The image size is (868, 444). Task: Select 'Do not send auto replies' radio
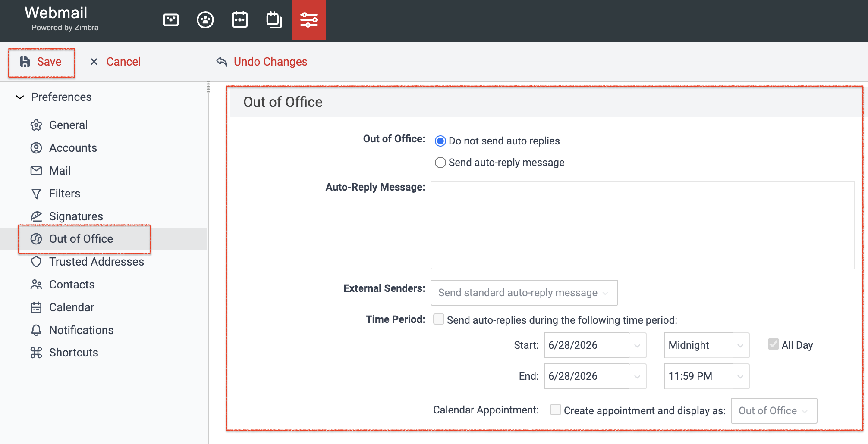coord(440,141)
